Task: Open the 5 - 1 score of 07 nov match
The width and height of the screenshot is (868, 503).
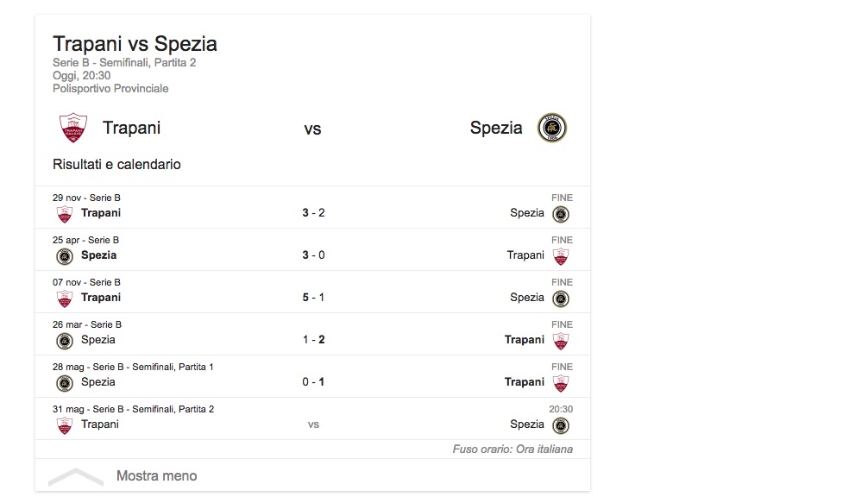Action: [x=313, y=298]
